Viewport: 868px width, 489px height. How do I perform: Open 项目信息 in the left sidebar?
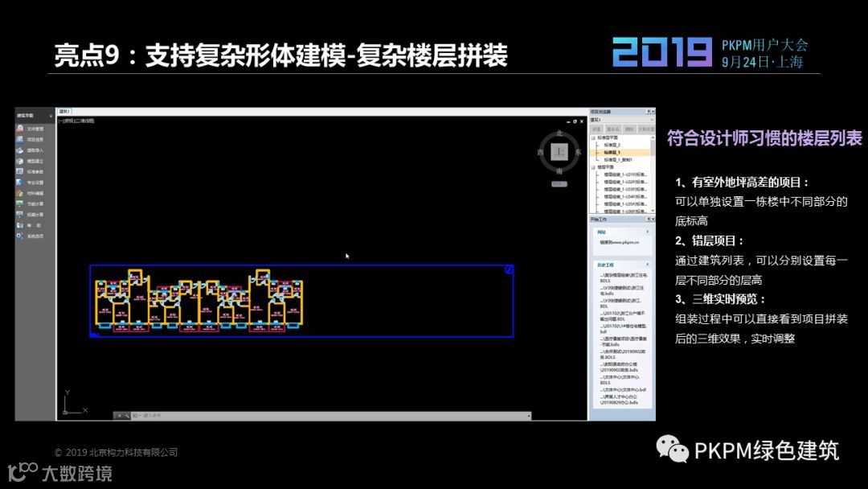31,140
